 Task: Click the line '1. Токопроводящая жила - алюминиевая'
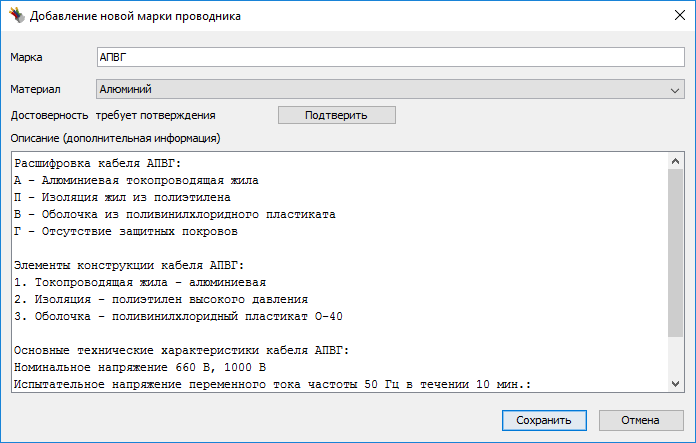click(x=140, y=282)
